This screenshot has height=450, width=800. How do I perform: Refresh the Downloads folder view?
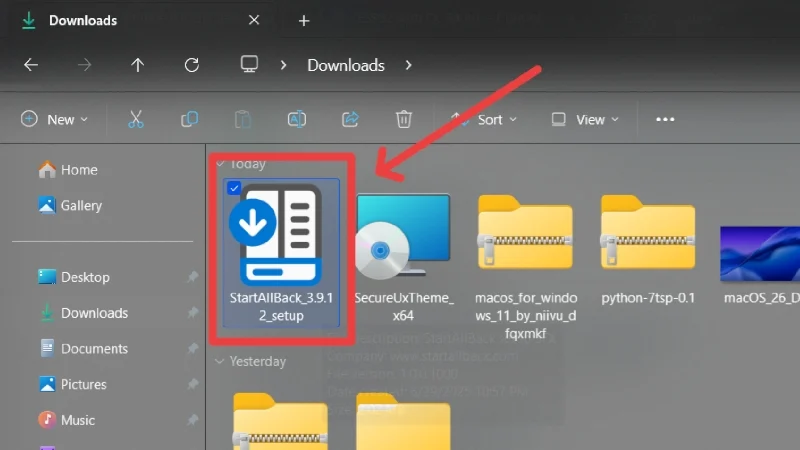(192, 65)
